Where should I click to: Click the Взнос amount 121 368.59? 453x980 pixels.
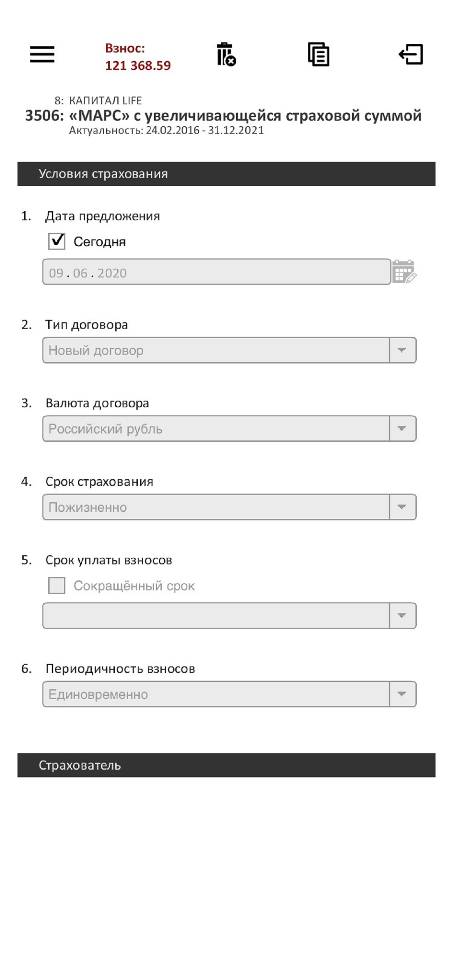point(138,65)
